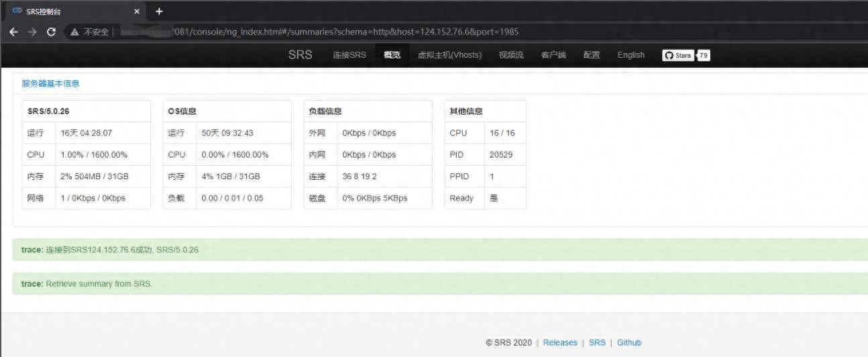Viewport: 868px width, 357px height.
Task: Click OS memory value 4% 1GB / 31GB
Action: click(x=231, y=176)
